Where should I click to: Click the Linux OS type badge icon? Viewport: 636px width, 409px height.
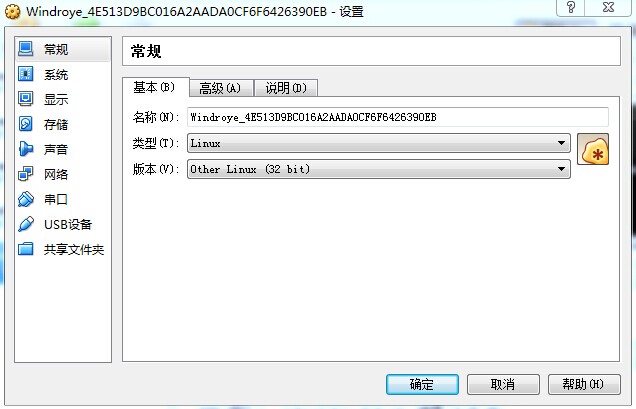tap(593, 149)
